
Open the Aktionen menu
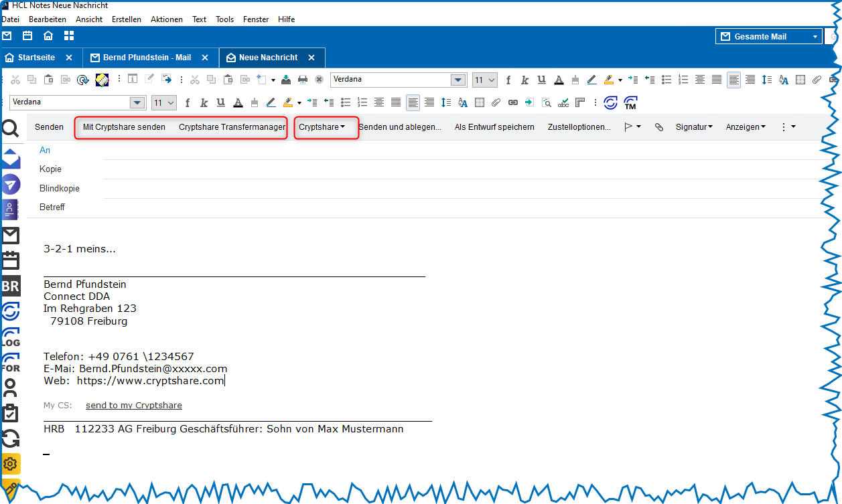[166, 19]
